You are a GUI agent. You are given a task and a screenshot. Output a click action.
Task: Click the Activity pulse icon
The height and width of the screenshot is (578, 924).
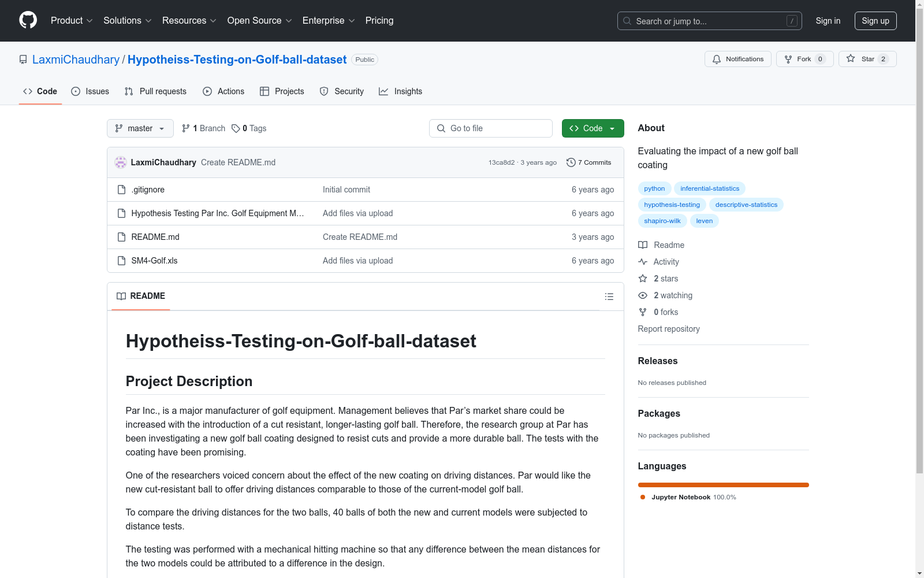coord(643,262)
